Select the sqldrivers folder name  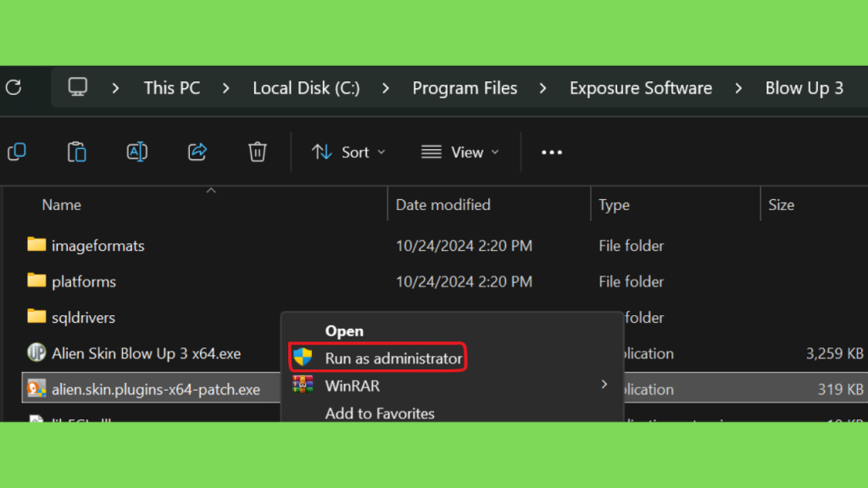click(83, 318)
